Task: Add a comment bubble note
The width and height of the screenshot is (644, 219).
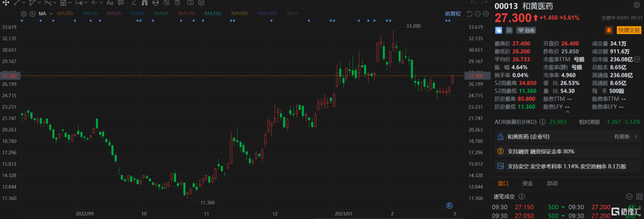Action: tap(121, 3)
